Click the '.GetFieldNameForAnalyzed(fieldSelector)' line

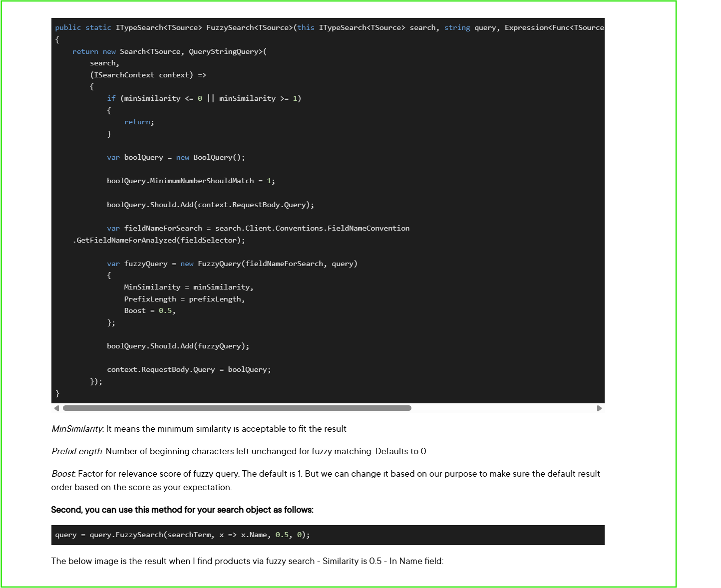coord(159,240)
